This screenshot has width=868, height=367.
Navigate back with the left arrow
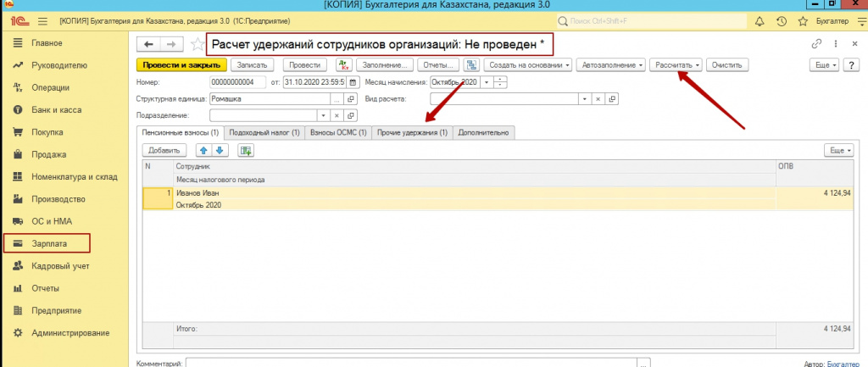[149, 44]
